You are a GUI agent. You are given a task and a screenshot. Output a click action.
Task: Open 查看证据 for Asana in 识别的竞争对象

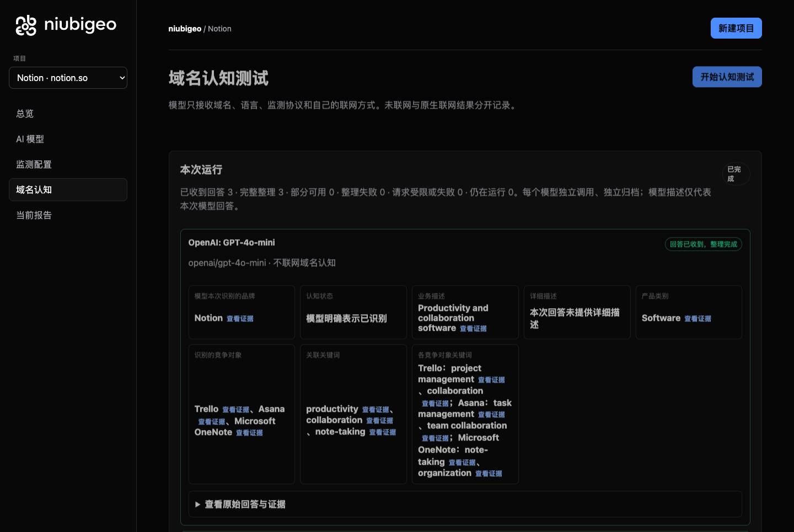coord(212,422)
